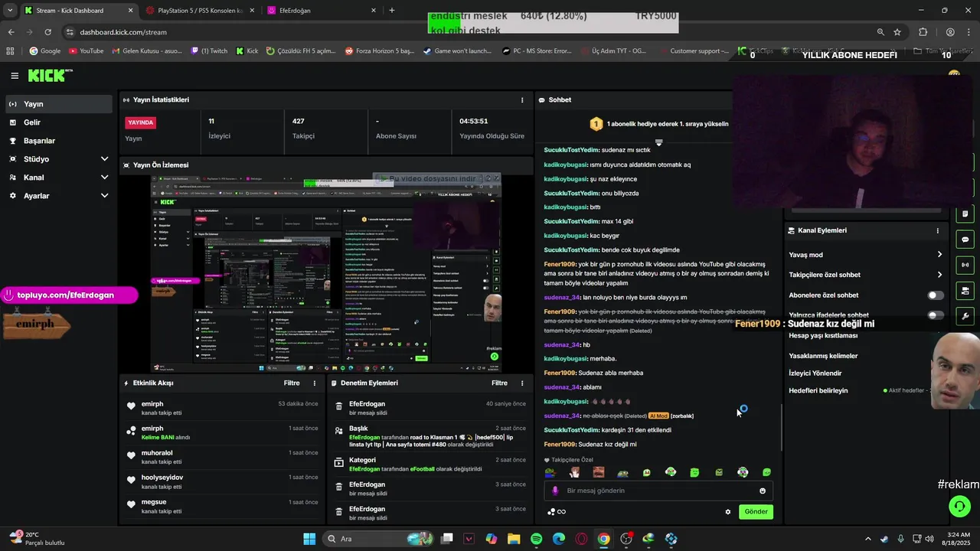The height and width of the screenshot is (551, 980).
Task: Click trash icon beside EfeErdogan 40 saniye önce
Action: tap(339, 408)
